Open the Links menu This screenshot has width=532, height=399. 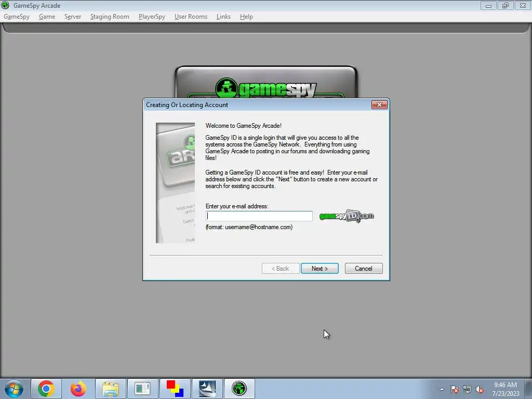[223, 17]
